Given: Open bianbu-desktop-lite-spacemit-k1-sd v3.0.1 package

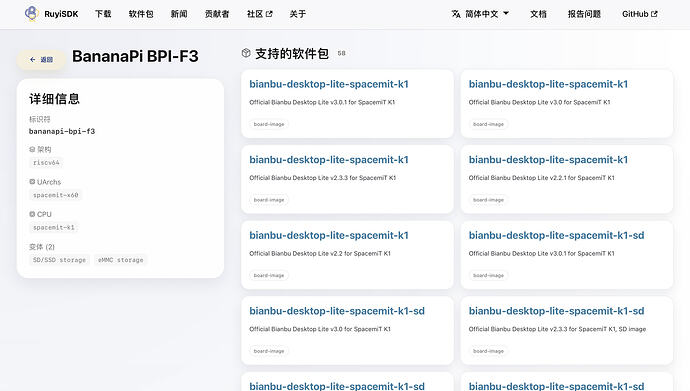Looking at the screenshot, I should [556, 235].
